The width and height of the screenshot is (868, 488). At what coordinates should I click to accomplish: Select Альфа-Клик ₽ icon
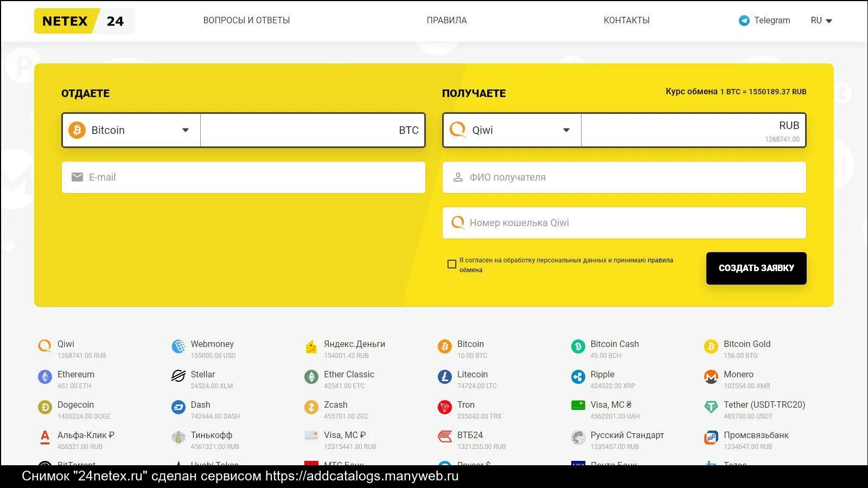click(44, 438)
